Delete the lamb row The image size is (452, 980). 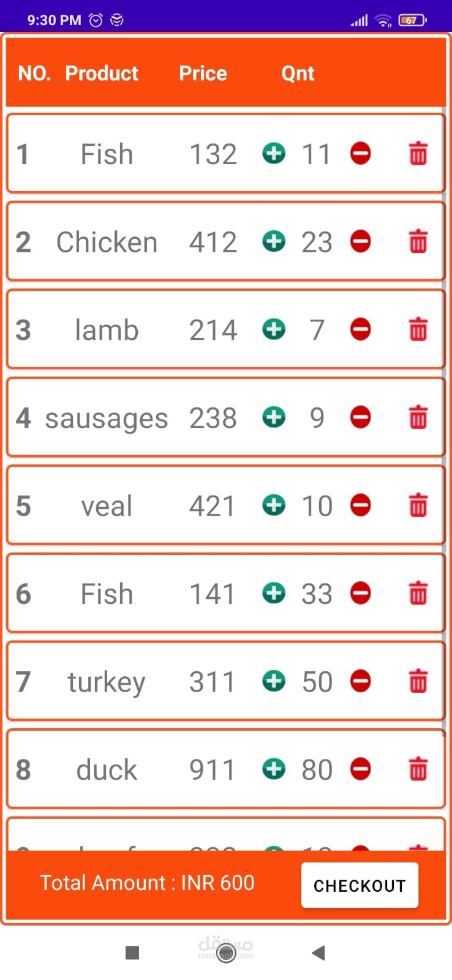coord(418,330)
